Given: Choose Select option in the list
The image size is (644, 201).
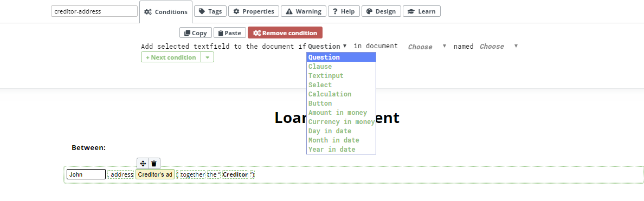Looking at the screenshot, I should [342, 85].
